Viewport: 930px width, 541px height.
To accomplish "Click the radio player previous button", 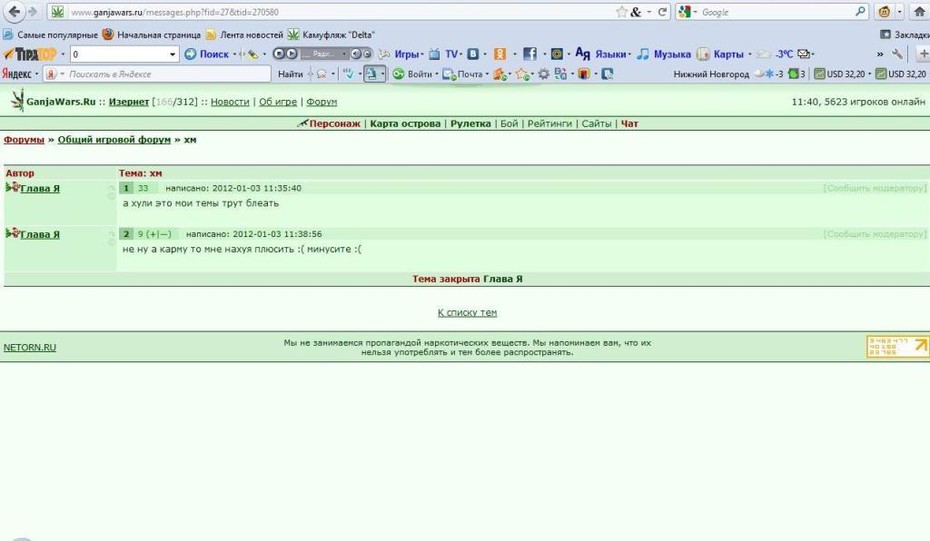I will click(x=278, y=54).
